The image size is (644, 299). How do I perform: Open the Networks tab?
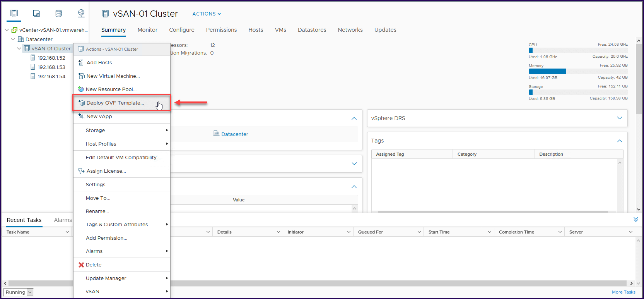pyautogui.click(x=350, y=30)
